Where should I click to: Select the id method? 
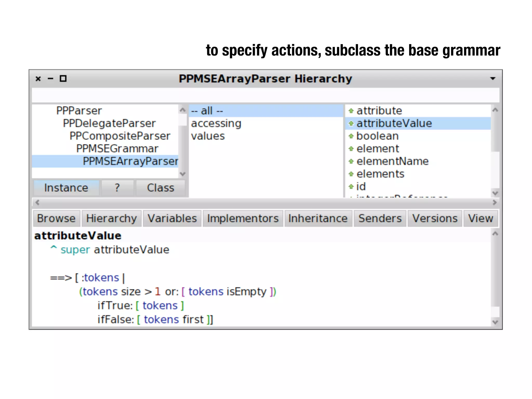(x=418, y=187)
